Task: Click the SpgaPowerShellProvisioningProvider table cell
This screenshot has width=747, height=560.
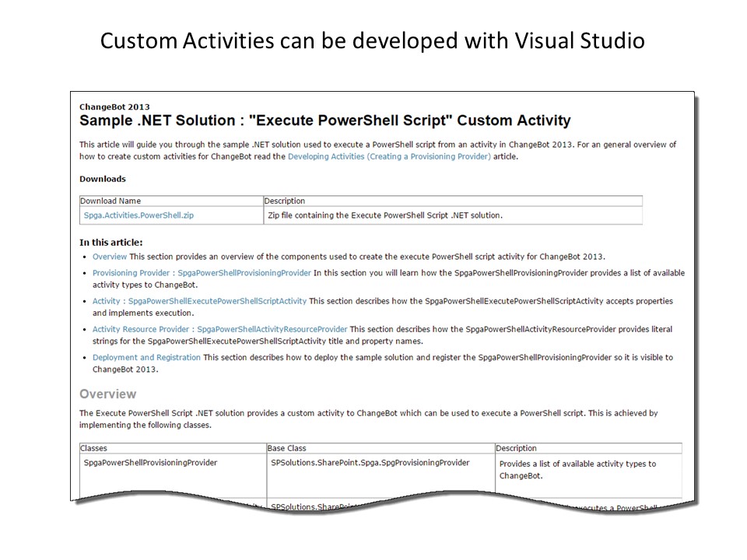Action: click(173, 475)
